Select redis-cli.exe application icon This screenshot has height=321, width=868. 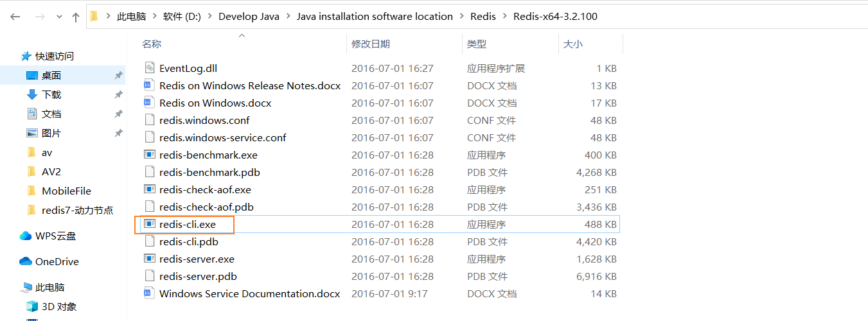(x=150, y=224)
